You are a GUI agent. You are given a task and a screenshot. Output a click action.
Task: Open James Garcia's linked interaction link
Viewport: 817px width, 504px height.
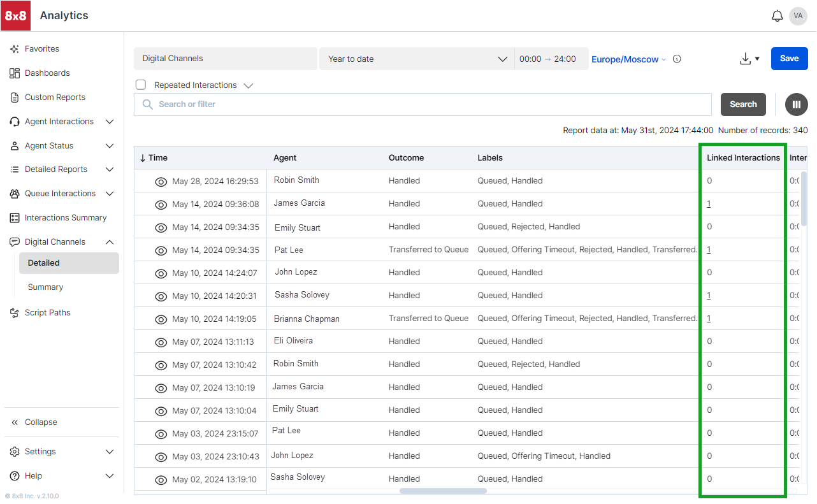709,203
